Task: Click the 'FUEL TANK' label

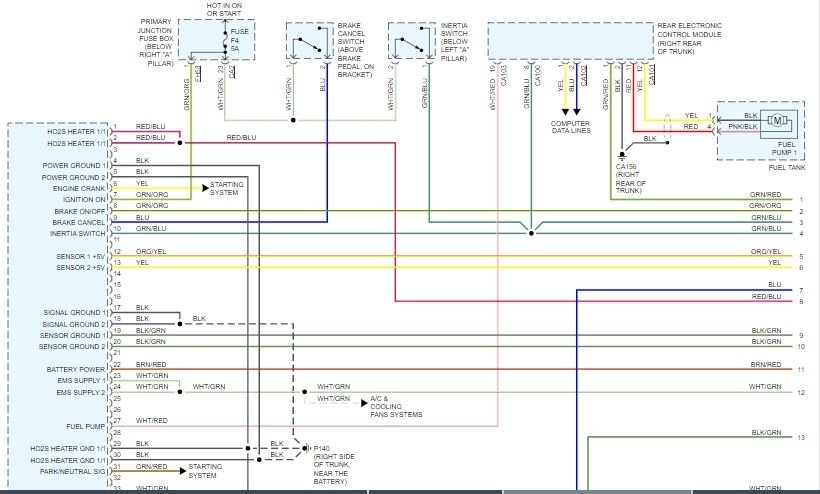Action: point(787,167)
